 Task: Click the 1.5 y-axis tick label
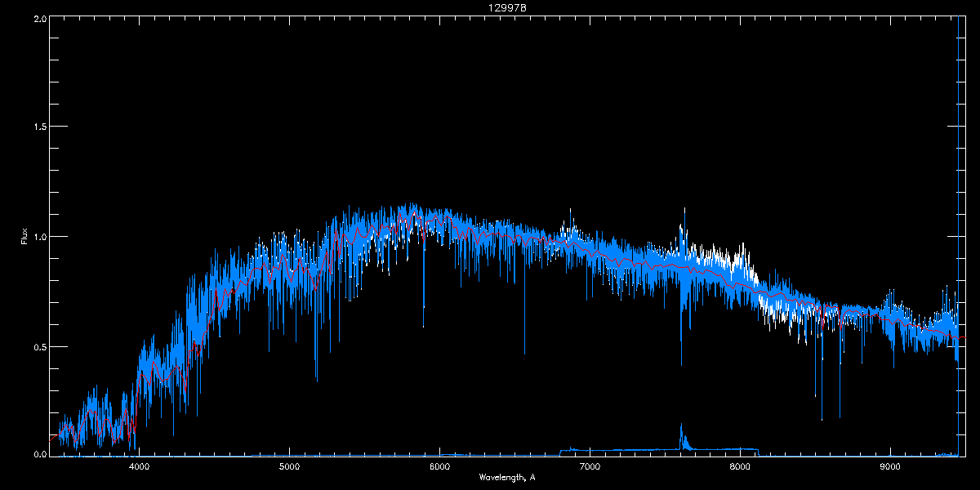pos(39,127)
